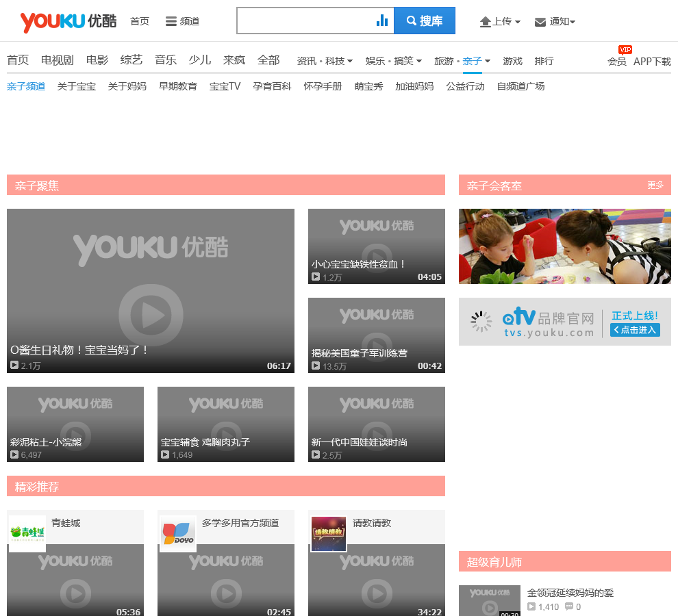Click the 青蛙城 channel avatar icon
Viewport: 678px width, 616px height.
point(27,533)
